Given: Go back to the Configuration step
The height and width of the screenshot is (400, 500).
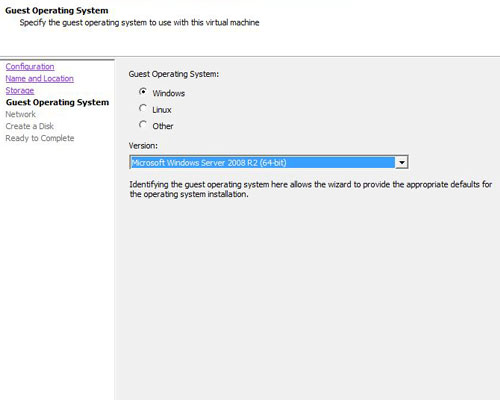Looking at the screenshot, I should [x=30, y=66].
